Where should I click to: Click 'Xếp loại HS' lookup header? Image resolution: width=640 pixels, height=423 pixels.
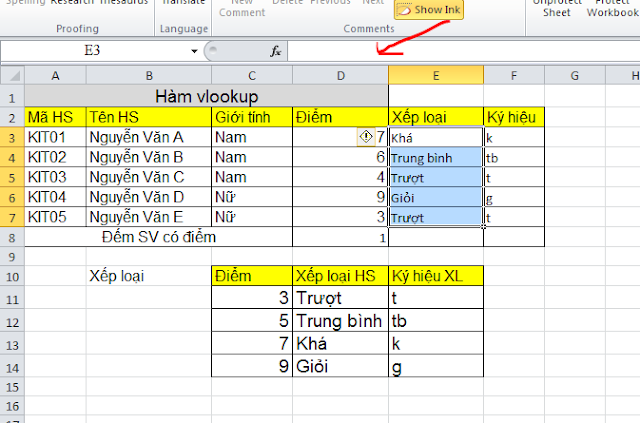point(340,276)
